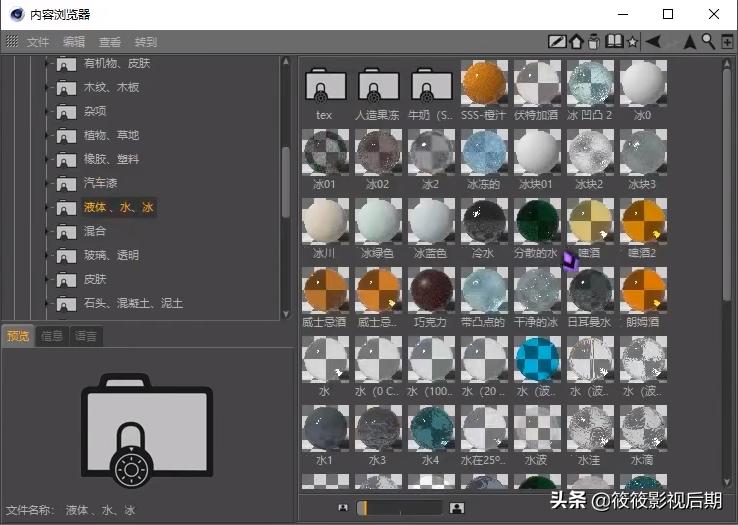Select the 分散的水 material thumbnail
This screenshot has width=738, height=525.
point(537,221)
